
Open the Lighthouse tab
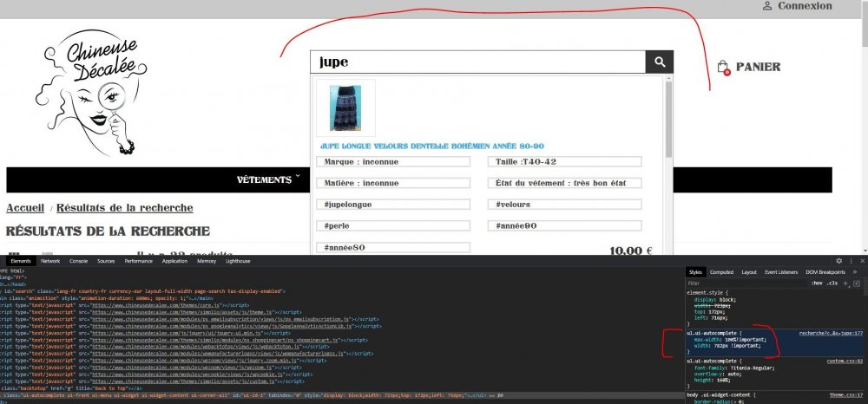pyautogui.click(x=238, y=261)
